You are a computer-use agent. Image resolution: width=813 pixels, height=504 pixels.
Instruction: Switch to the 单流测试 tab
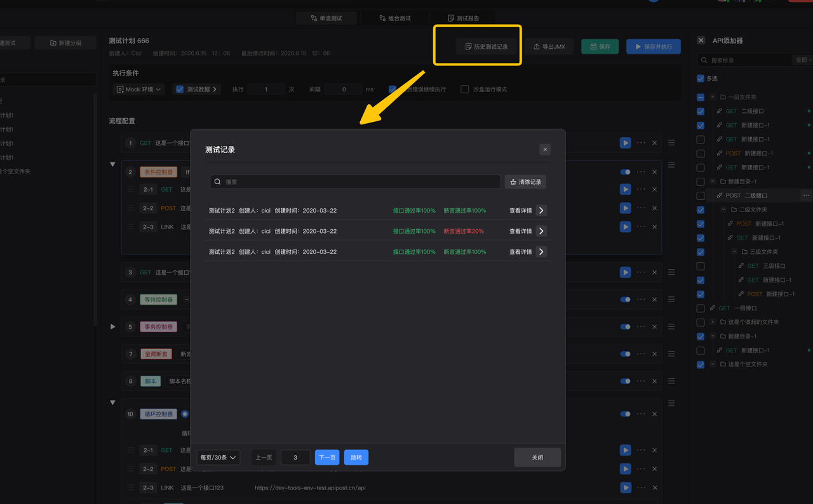click(326, 18)
